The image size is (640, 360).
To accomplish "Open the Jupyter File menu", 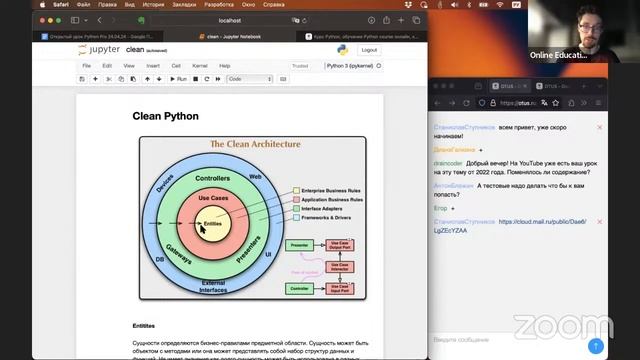I will pyautogui.click(x=87, y=66).
